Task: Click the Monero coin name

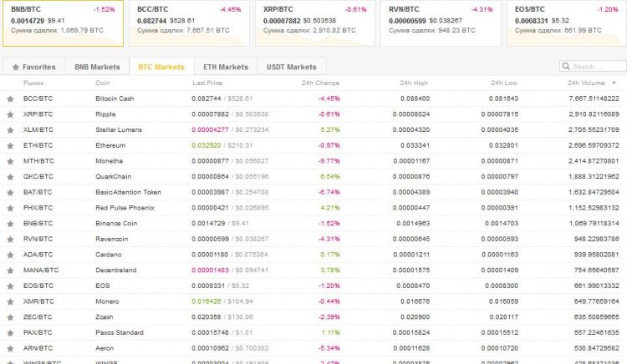Action: pyautogui.click(x=107, y=301)
